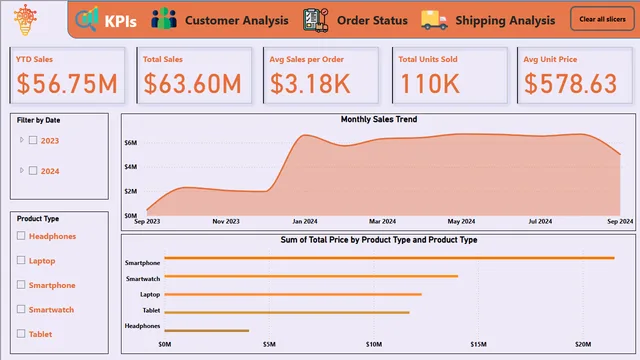Screen dimensions: 640x360
Task: Click the $4M y-axis label
Action: tap(131, 167)
